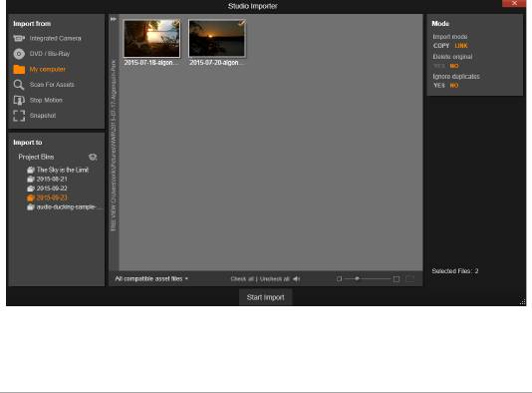Select DVD / Blu-Ray import source
Viewport: 532px width, 393px height.
[50, 54]
